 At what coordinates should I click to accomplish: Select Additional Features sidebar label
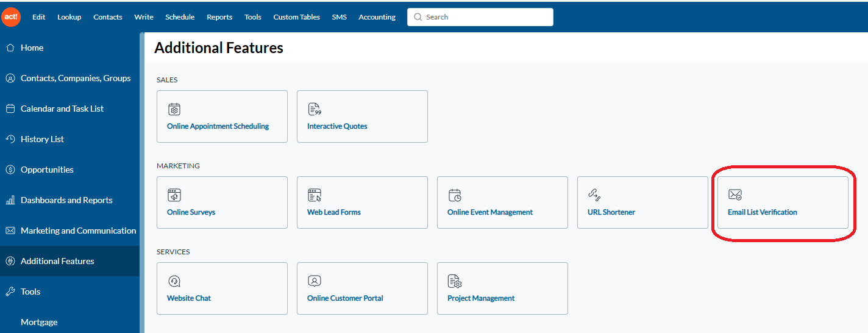click(x=57, y=261)
